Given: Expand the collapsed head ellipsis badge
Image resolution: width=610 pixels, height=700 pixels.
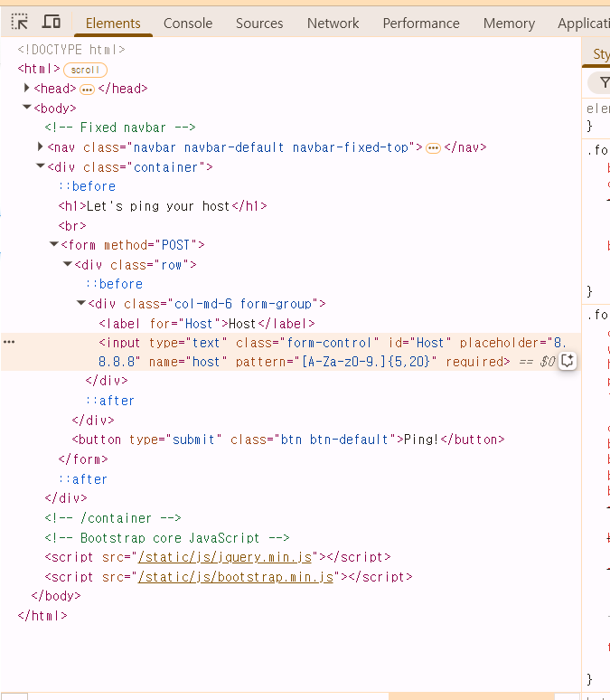Looking at the screenshot, I should tap(87, 90).
